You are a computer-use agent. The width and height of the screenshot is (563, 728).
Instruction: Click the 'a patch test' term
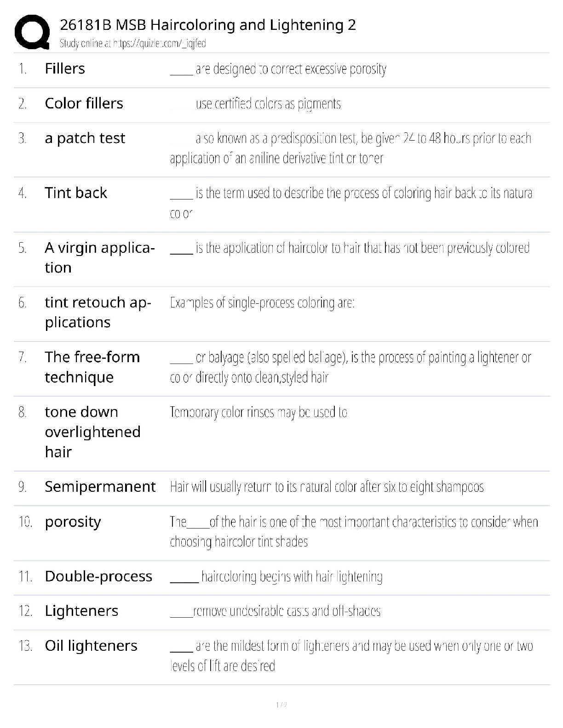tap(85, 138)
